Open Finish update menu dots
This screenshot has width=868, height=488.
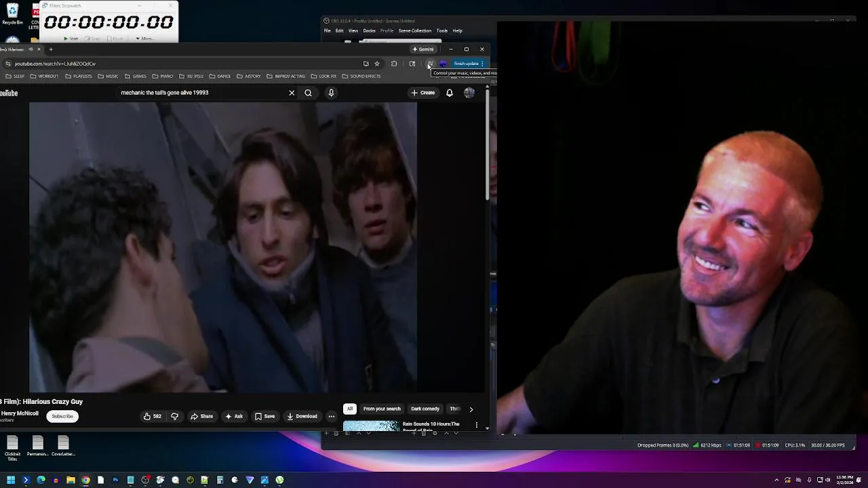point(482,64)
